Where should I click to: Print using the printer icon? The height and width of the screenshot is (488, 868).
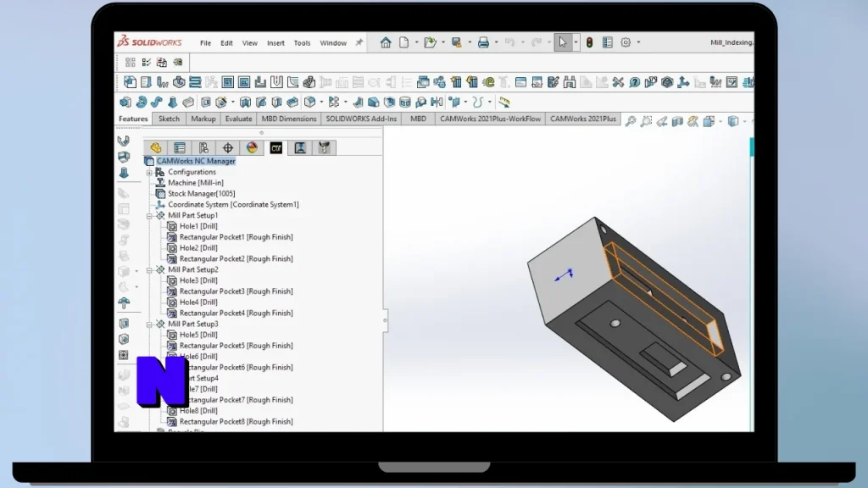(x=483, y=42)
